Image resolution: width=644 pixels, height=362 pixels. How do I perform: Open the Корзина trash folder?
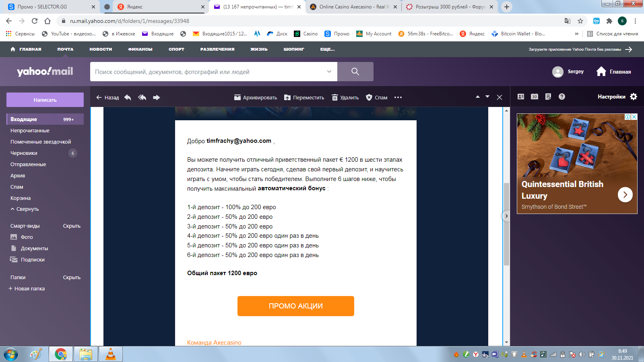[x=21, y=198]
